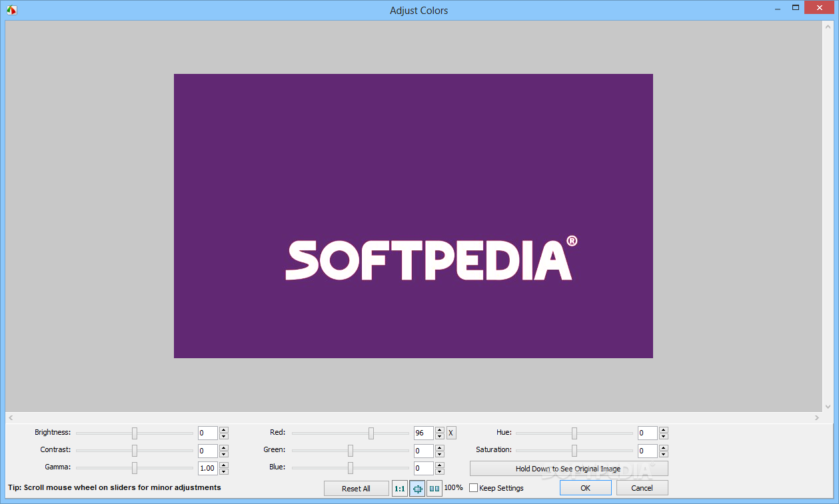Click the Reset All button
The width and height of the screenshot is (839, 504).
click(356, 489)
